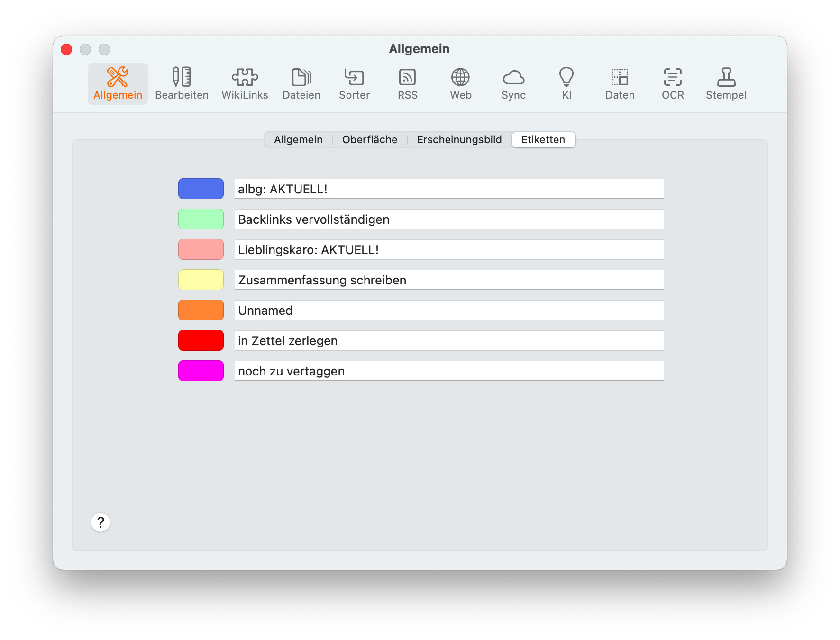The width and height of the screenshot is (840, 640).
Task: Open the WikiLinks preferences pane
Action: 245,84
